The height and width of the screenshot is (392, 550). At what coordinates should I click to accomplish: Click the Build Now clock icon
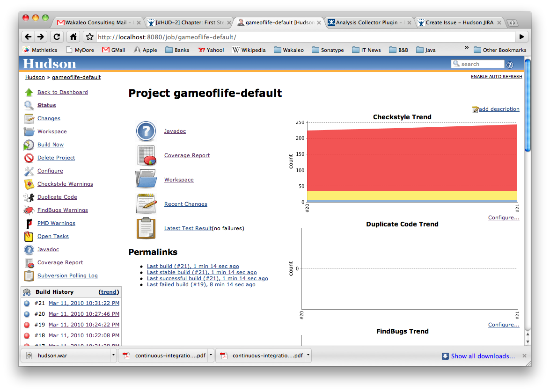[x=29, y=145]
